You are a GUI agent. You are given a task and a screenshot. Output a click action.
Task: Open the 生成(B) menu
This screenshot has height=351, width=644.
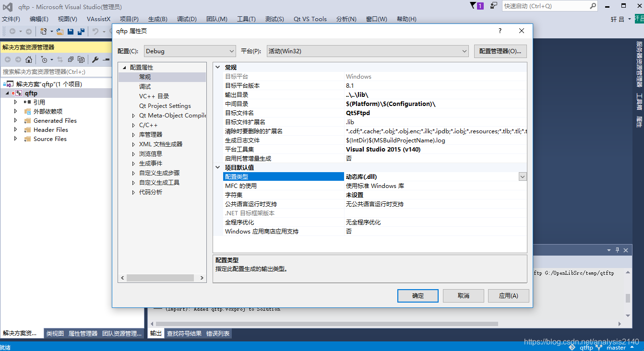(157, 19)
